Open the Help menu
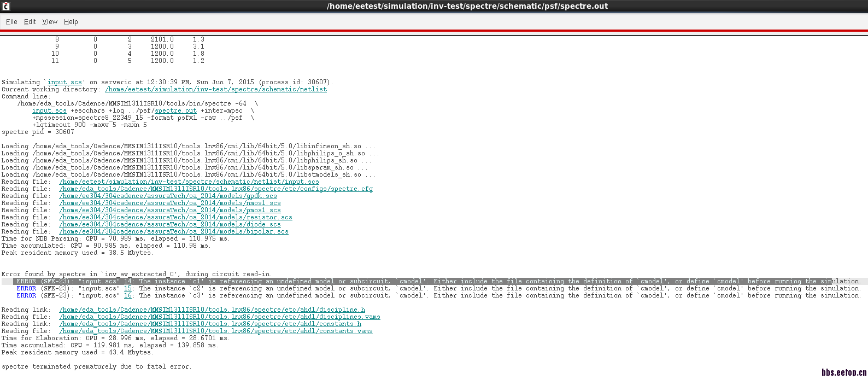The image size is (868, 379). 71,22
